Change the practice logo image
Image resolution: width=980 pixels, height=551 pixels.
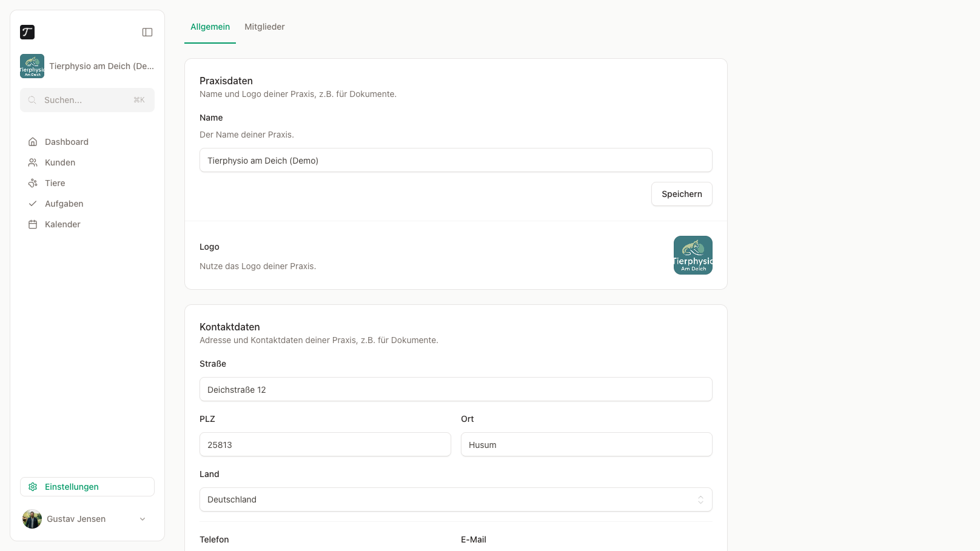click(693, 255)
